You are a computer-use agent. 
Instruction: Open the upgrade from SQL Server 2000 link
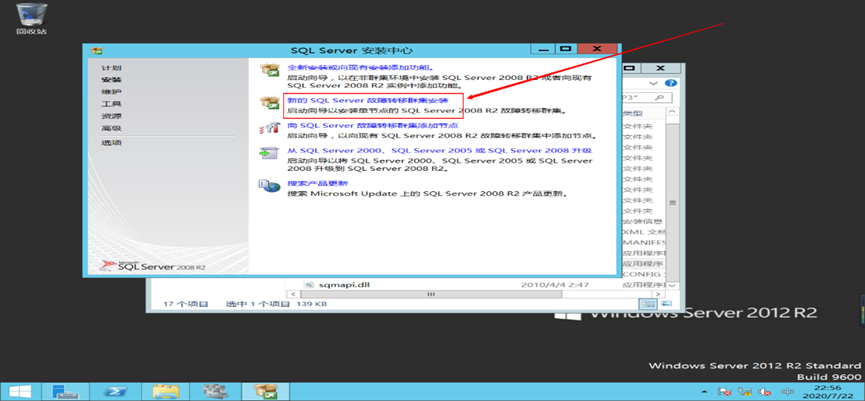pyautogui.click(x=440, y=150)
